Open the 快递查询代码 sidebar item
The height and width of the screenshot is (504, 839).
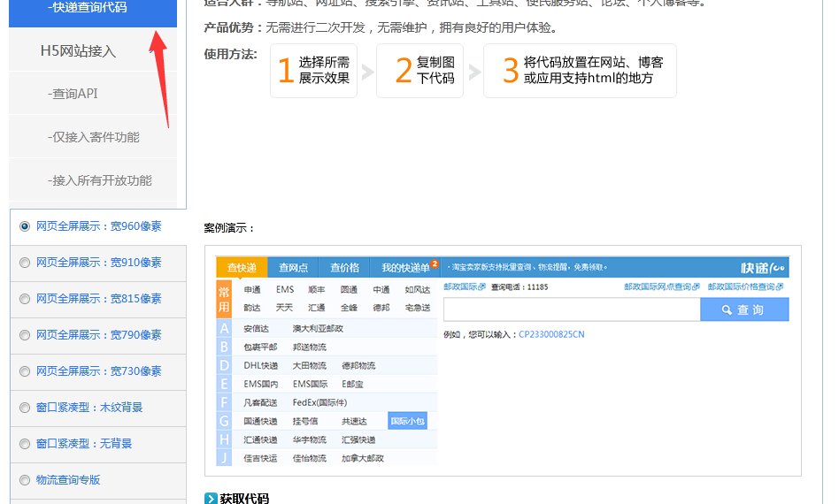(x=87, y=8)
